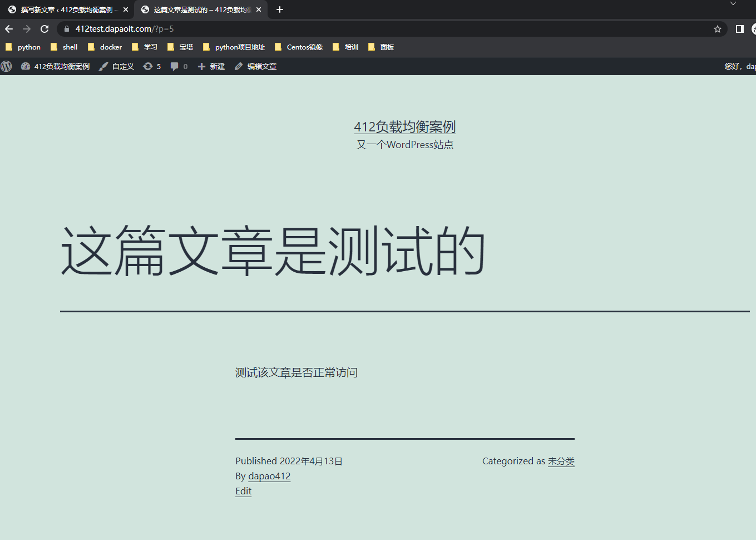The image size is (756, 540).
Task: Bookmark this page with the star icon
Action: coord(718,29)
